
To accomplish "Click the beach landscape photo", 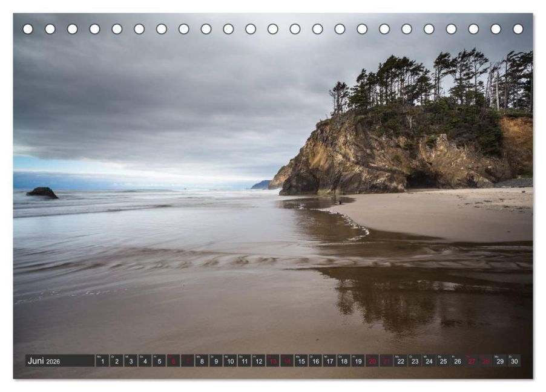I will pyautogui.click(x=273, y=195).
